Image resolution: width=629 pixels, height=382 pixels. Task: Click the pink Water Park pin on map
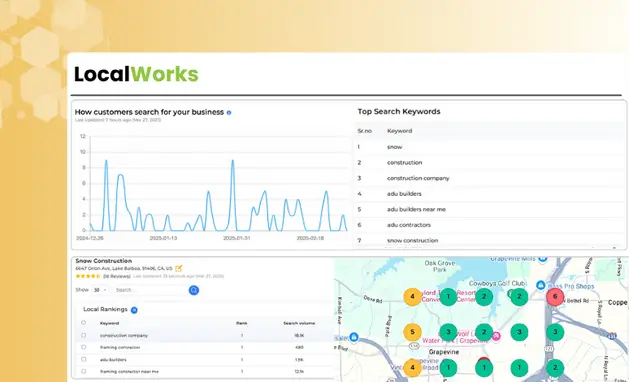coord(496,336)
